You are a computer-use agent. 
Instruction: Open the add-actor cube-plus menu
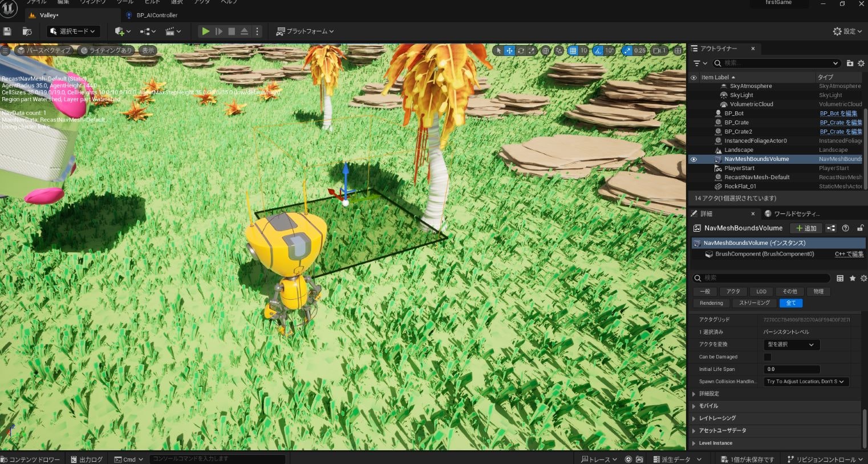(122, 31)
